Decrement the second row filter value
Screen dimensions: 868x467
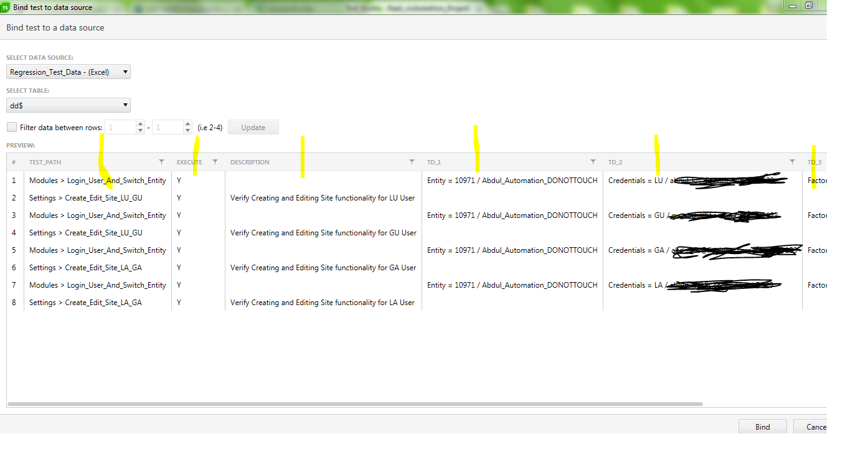188,131
